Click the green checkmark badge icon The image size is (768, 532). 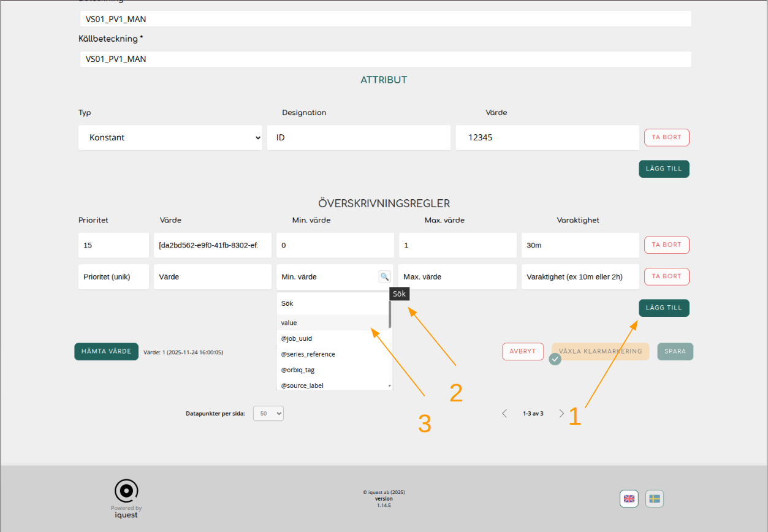click(555, 359)
